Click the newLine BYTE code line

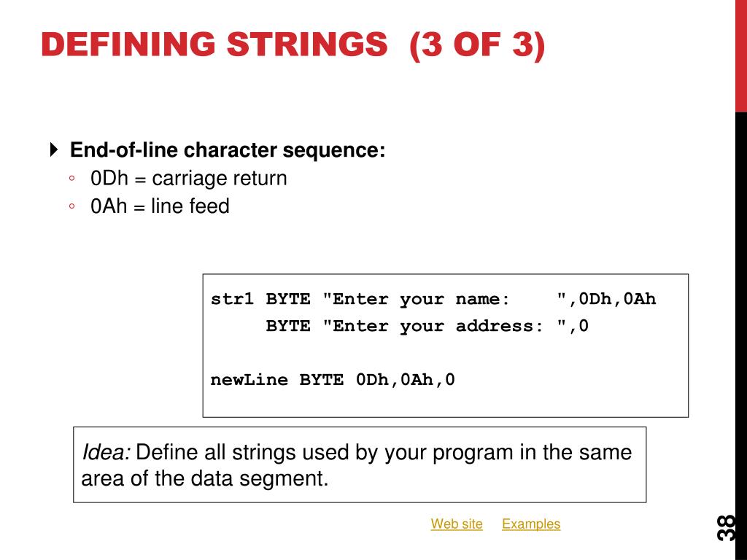coord(333,380)
